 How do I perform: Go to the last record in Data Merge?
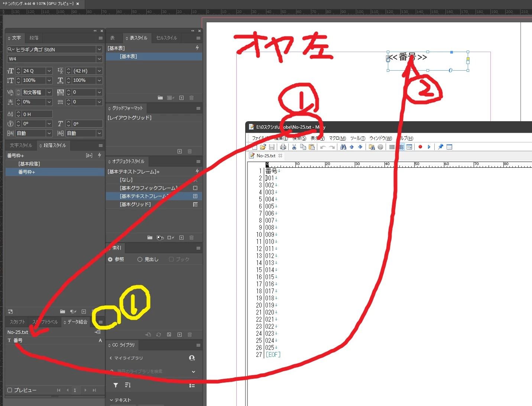[94, 390]
